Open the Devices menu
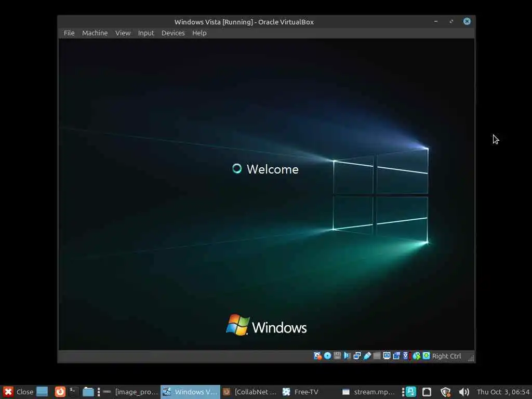Viewport: 532px width, 399px height. pyautogui.click(x=173, y=33)
